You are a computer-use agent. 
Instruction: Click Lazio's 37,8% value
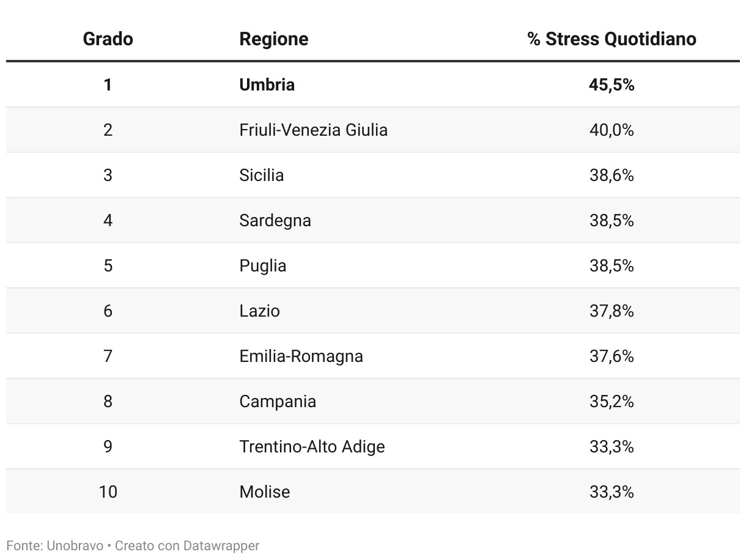coord(611,311)
